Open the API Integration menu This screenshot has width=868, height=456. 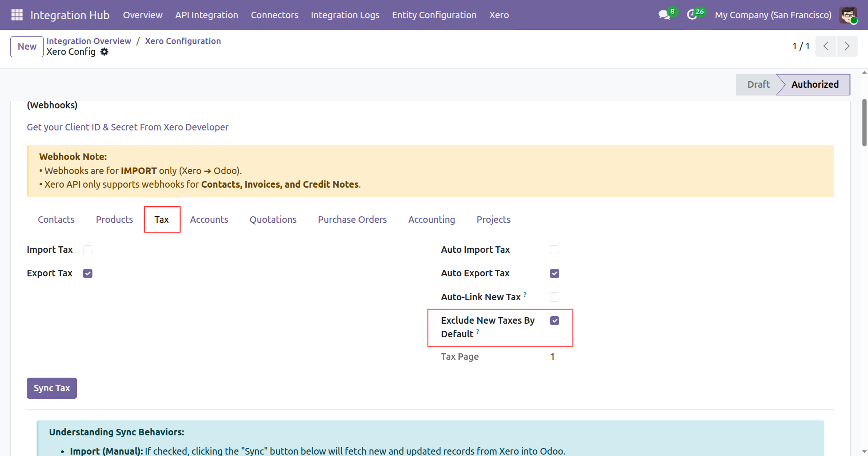(x=207, y=15)
